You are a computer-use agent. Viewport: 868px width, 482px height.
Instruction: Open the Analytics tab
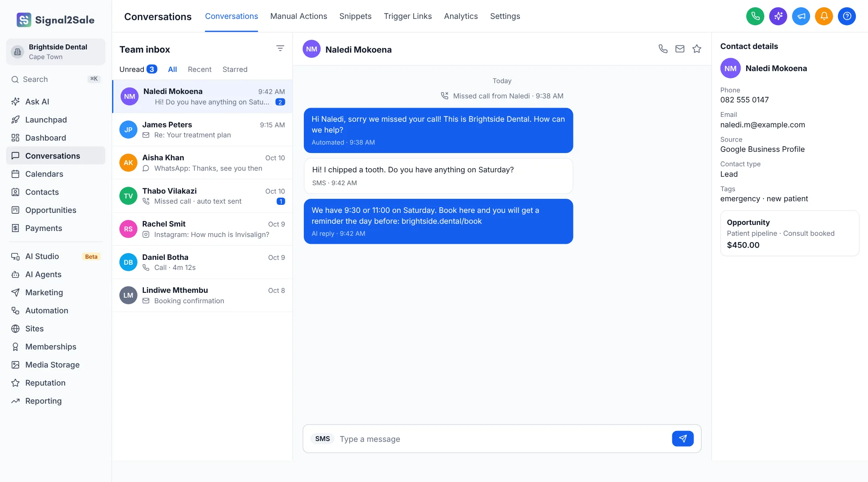click(x=461, y=16)
